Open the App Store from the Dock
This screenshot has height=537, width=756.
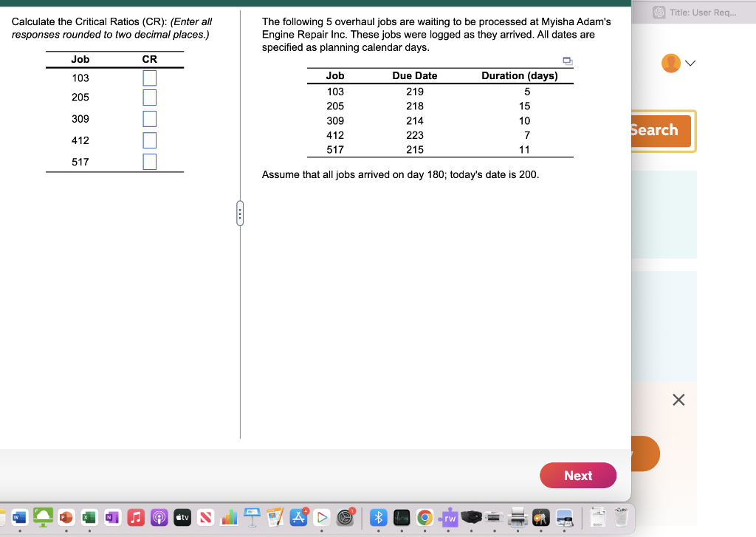click(x=298, y=518)
